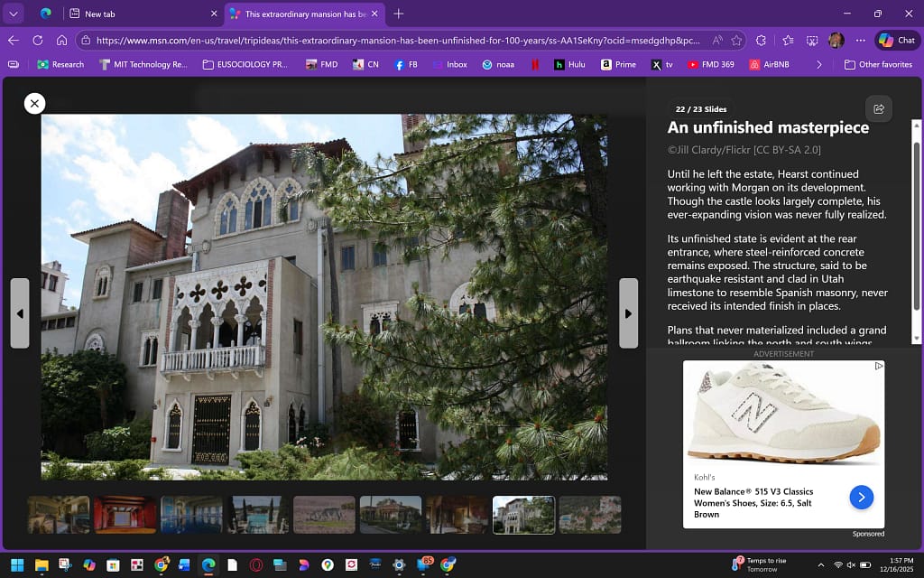The height and width of the screenshot is (578, 924).
Task: Select the red theater room thumbnail
Action: coord(125,515)
